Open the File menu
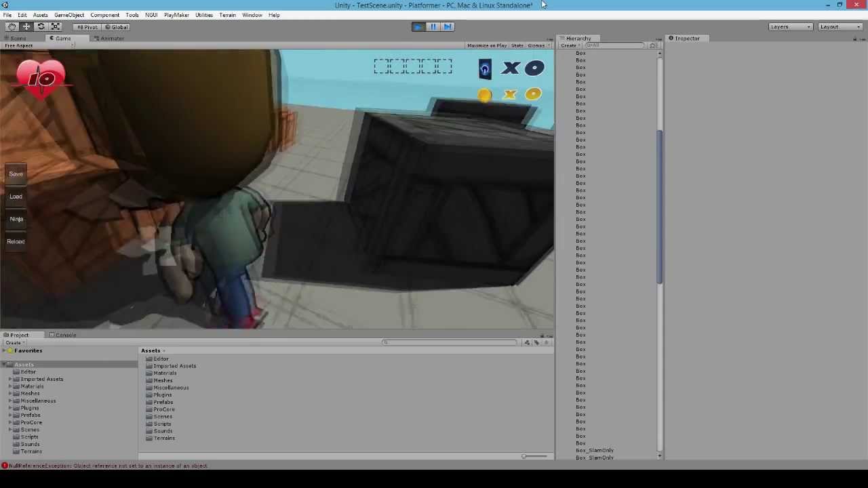The width and height of the screenshot is (868, 488). click(7, 15)
